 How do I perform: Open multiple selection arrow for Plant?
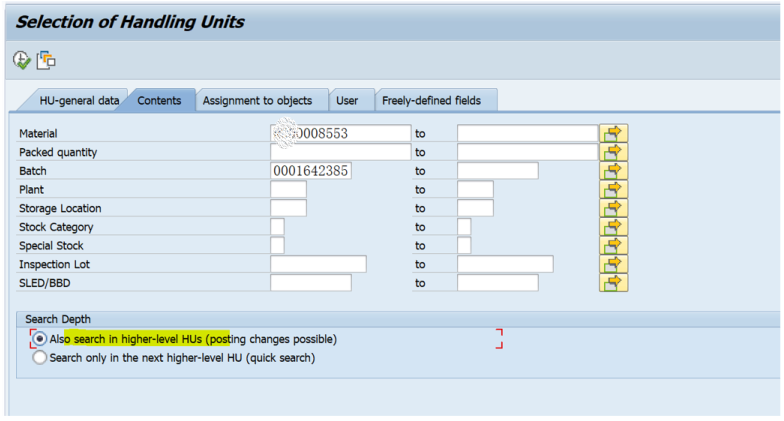coord(613,189)
